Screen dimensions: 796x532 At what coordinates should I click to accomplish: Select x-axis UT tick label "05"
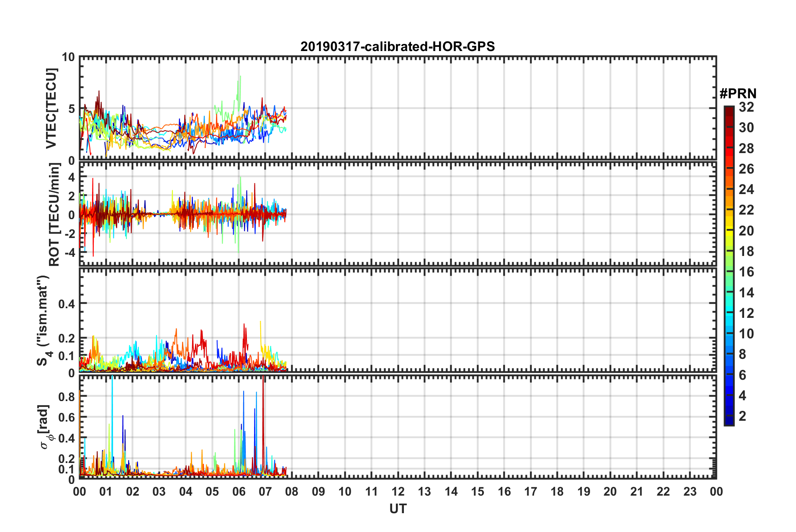coord(212,491)
